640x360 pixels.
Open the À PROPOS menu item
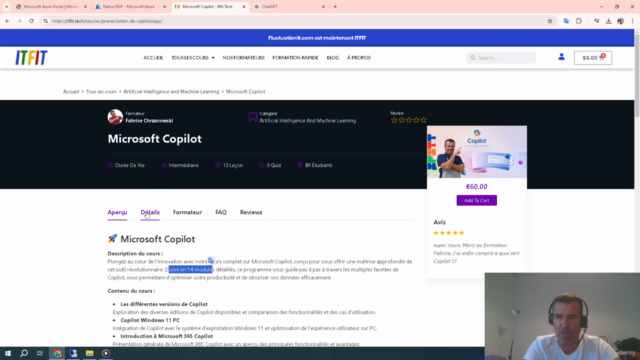[359, 58]
